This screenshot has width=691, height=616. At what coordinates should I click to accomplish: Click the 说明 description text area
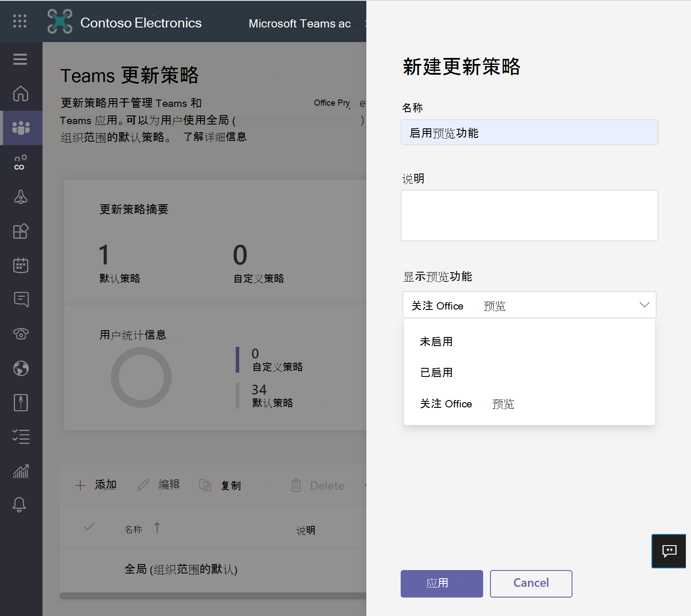[529, 215]
